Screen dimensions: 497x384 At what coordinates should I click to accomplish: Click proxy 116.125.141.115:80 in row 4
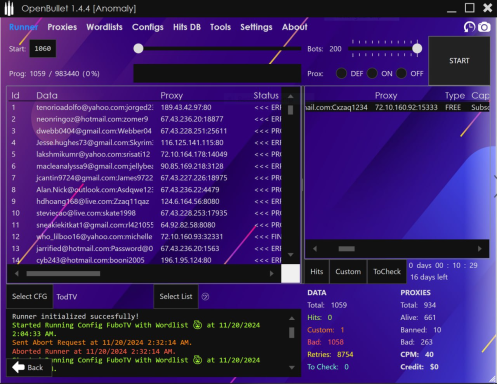coord(192,143)
